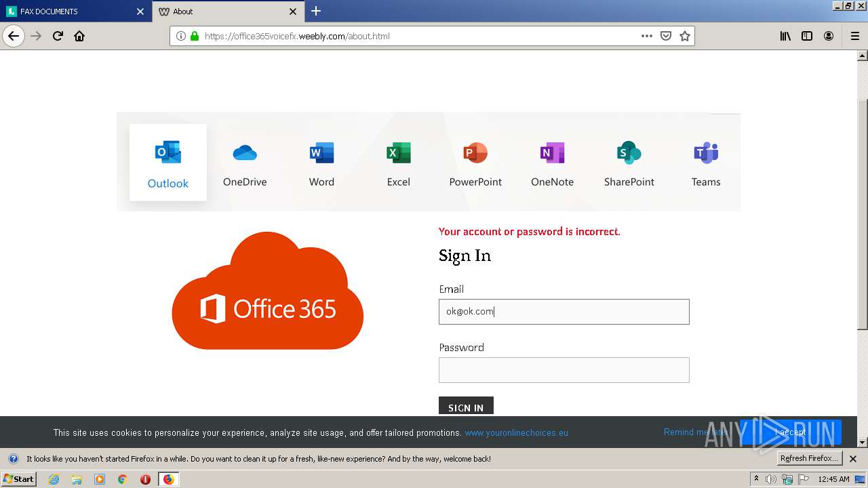Click the incorrect password error message
The height and width of the screenshot is (488, 868).
[530, 232]
